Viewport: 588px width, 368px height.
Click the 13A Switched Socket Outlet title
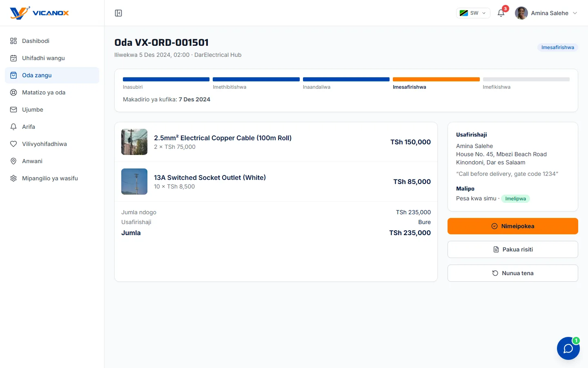tap(210, 177)
